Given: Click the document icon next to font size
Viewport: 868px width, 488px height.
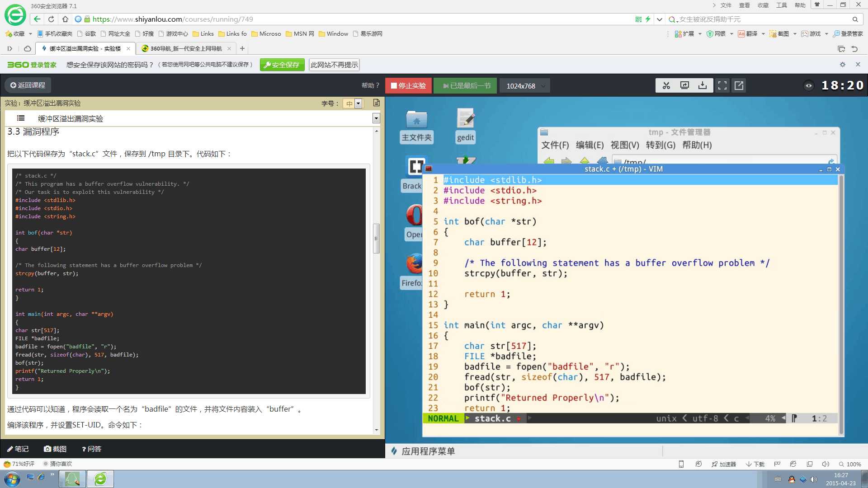Looking at the screenshot, I should [376, 103].
